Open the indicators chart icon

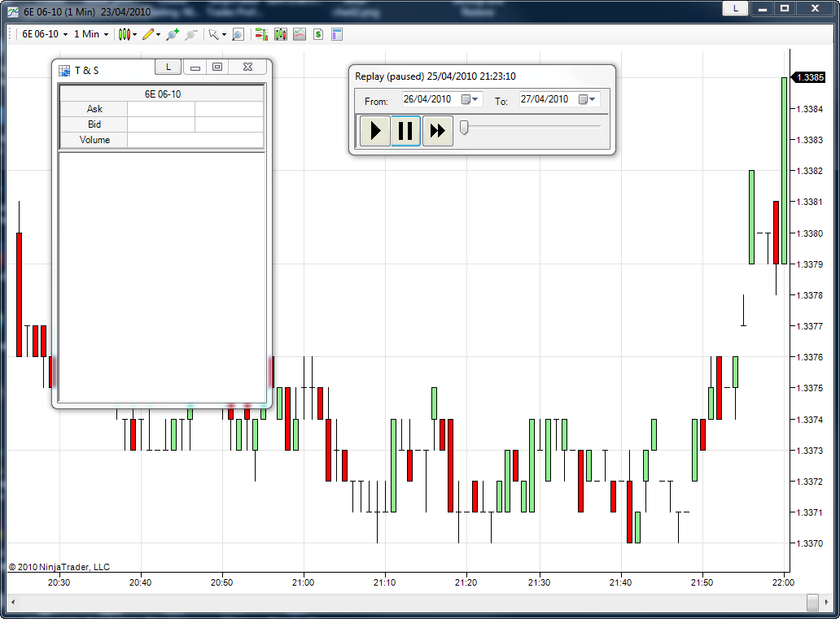tap(300, 35)
